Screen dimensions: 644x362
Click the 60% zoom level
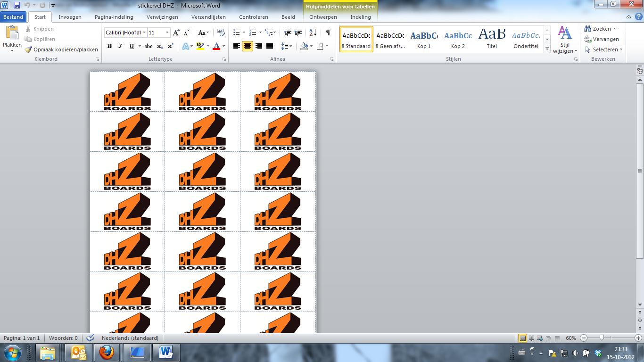tap(571, 338)
